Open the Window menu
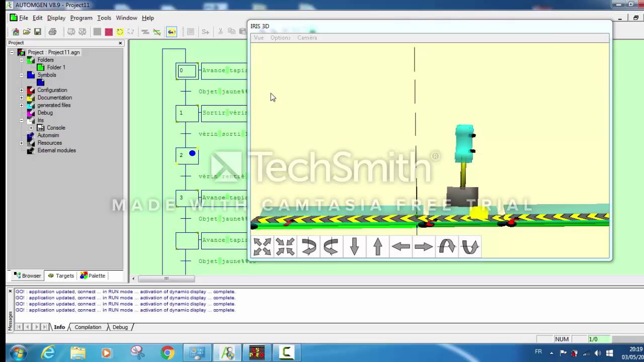Screen dimensions: 644x362 click(x=126, y=18)
